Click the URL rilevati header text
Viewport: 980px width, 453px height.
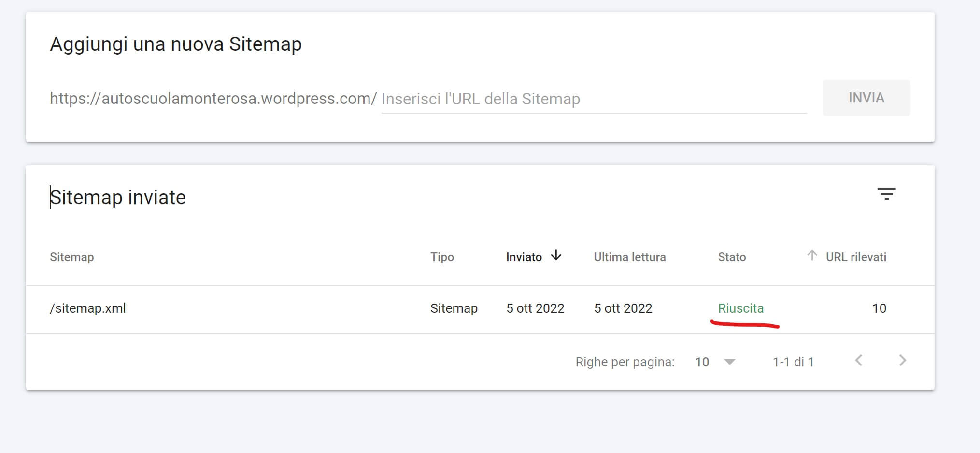click(855, 257)
